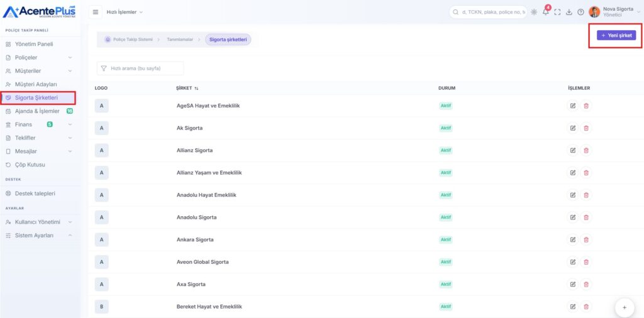Sort the table by ŞİRKET column
The height and width of the screenshot is (318, 644).
point(187,88)
